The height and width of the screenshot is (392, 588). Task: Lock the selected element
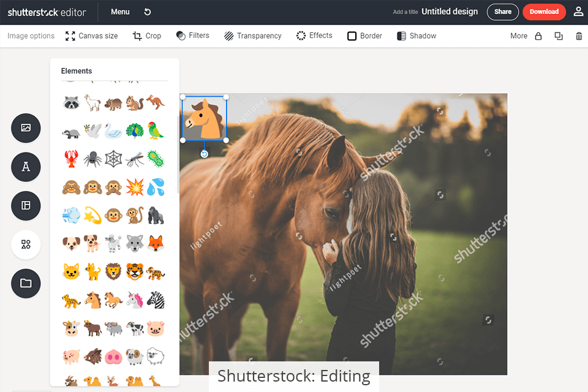tap(538, 36)
